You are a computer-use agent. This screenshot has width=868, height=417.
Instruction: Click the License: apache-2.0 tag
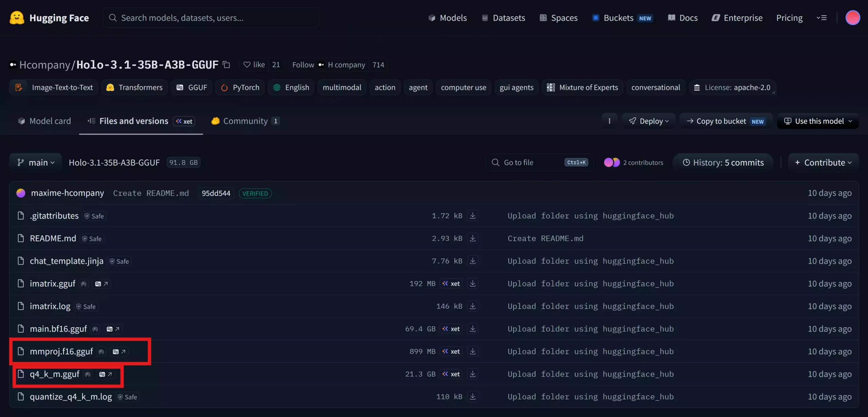click(x=732, y=87)
